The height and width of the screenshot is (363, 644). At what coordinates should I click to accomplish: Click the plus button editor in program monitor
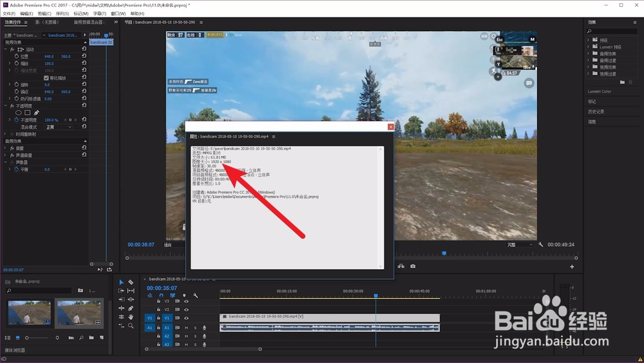click(572, 267)
